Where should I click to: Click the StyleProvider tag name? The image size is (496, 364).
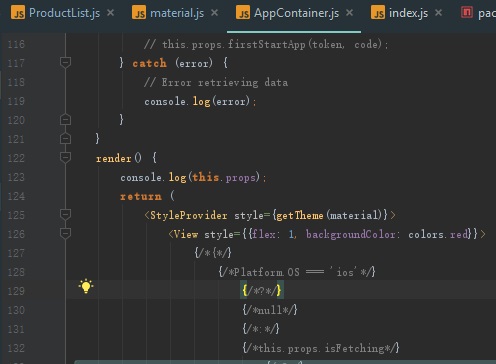(189, 215)
